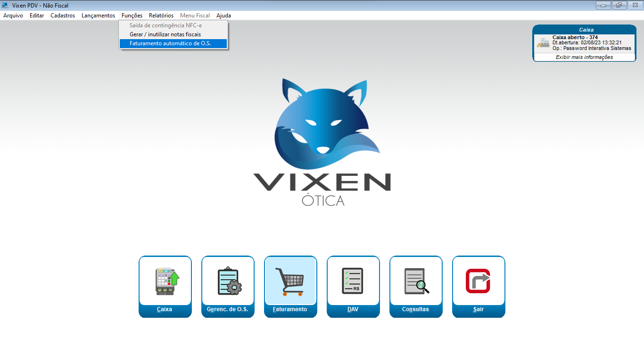644x339 pixels.
Task: Click the Caixa aberto - 374 text
Action: 575,37
